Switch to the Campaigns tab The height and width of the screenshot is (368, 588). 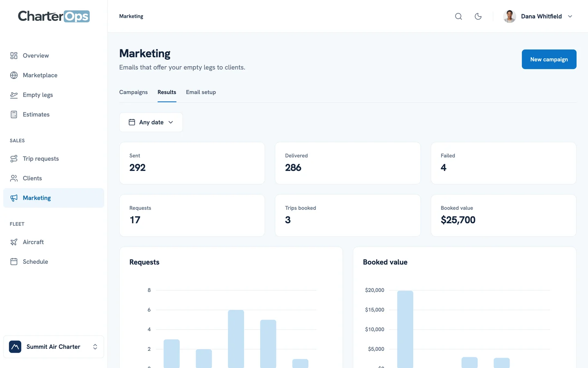pos(134,92)
